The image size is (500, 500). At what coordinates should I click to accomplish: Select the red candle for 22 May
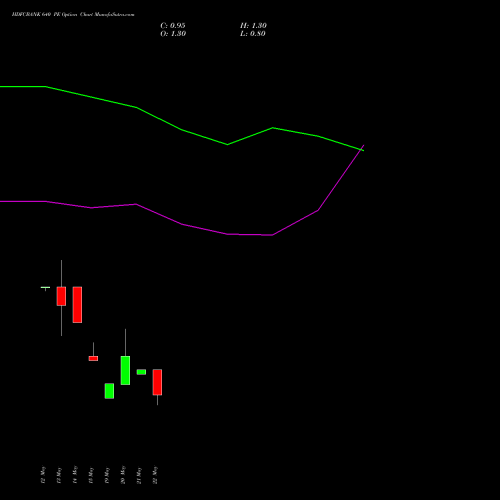[x=157, y=382]
